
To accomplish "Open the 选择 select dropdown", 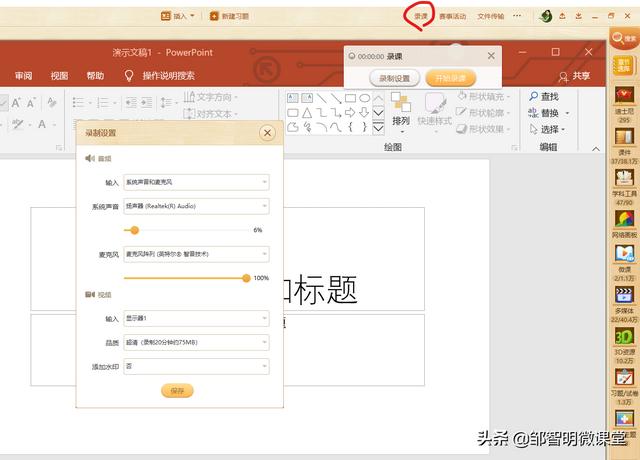I will click(547, 129).
